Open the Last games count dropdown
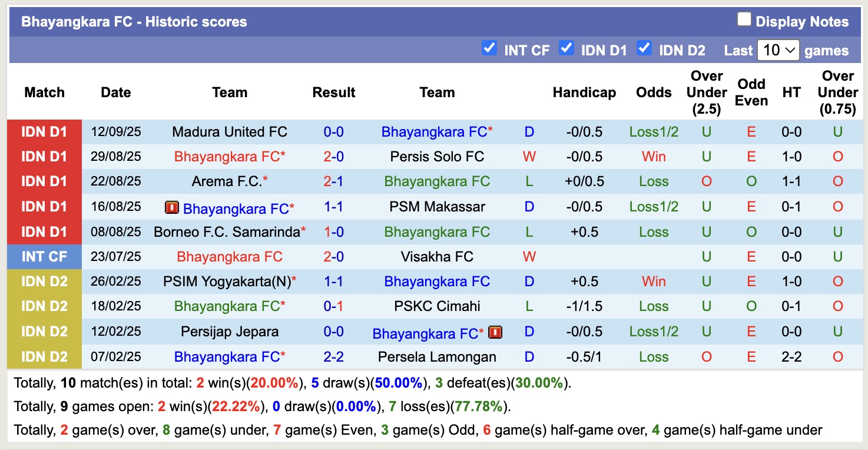Image resolution: width=868 pixels, height=450 pixels. 778,50
